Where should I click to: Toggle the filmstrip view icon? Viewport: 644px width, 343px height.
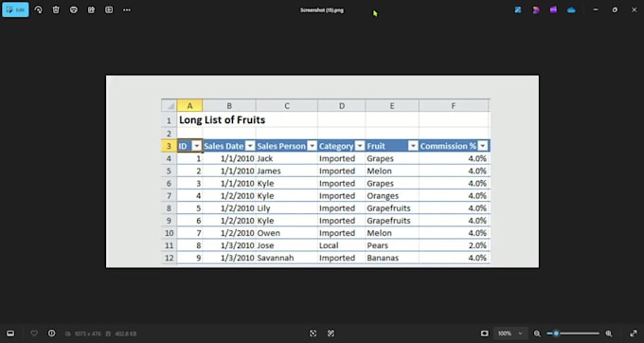click(x=10, y=334)
